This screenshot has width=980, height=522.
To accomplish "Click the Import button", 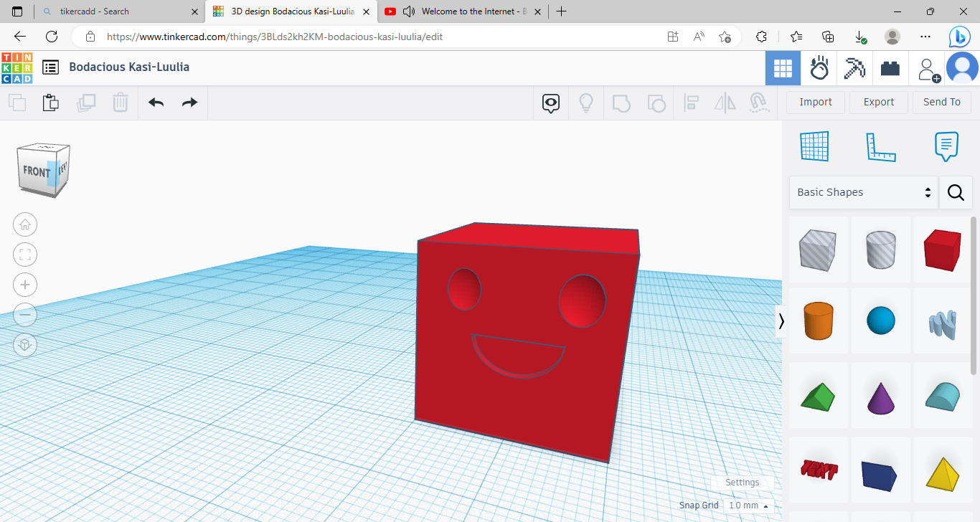I will pos(816,102).
